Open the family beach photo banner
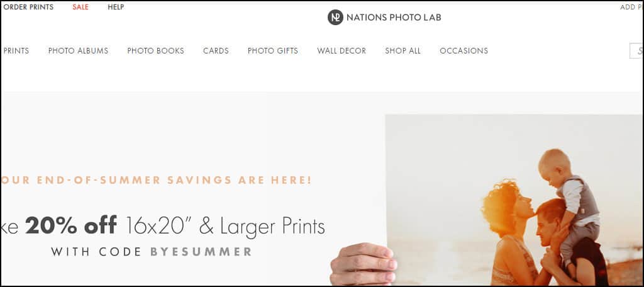The height and width of the screenshot is (287, 644). click(x=514, y=200)
